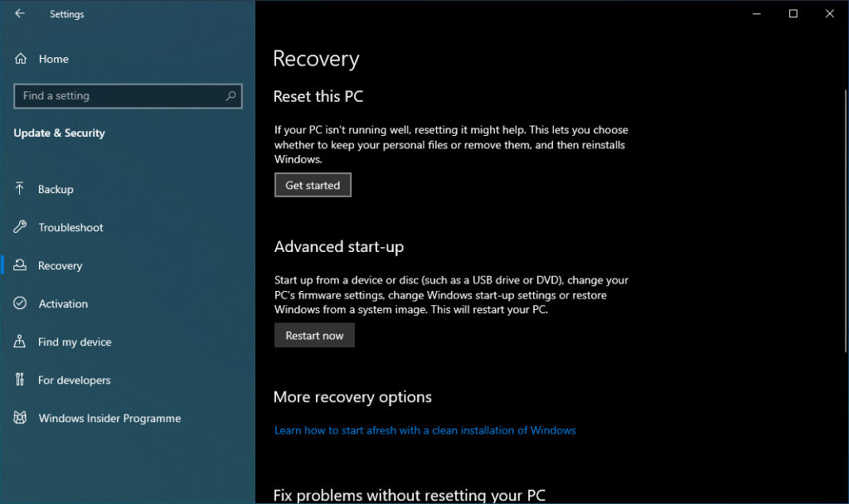Click the Recovery inbox-tray icon
This screenshot has width=849, height=504.
[x=20, y=265]
